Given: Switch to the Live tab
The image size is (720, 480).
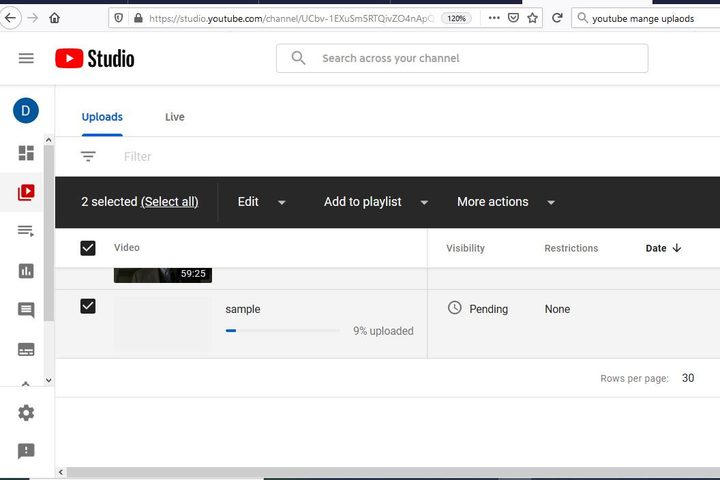Looking at the screenshot, I should (x=175, y=117).
